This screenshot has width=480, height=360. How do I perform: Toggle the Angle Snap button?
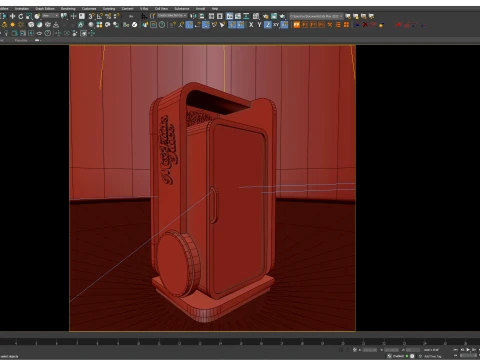[x=100, y=16]
